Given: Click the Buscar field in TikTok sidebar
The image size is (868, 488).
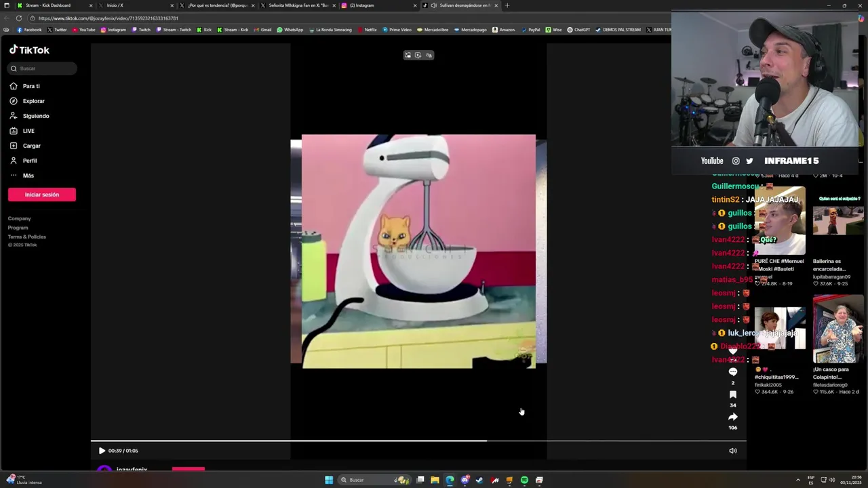Looking at the screenshot, I should pos(43,68).
